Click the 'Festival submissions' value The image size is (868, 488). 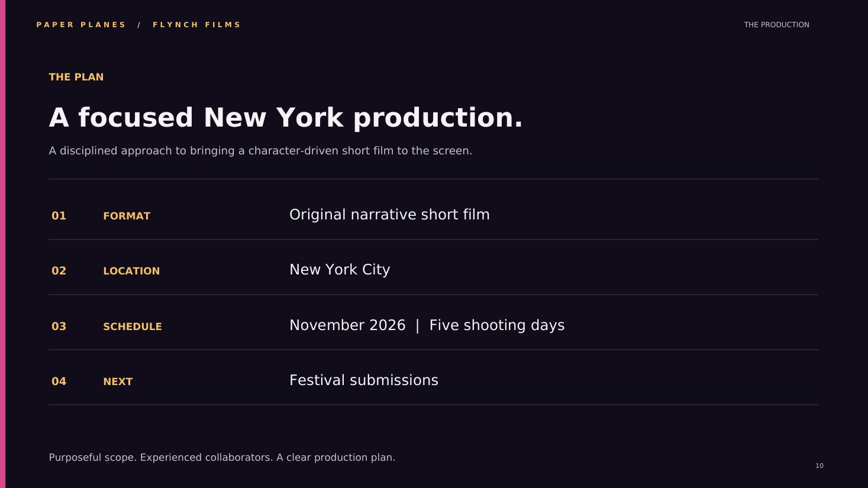[x=364, y=380]
